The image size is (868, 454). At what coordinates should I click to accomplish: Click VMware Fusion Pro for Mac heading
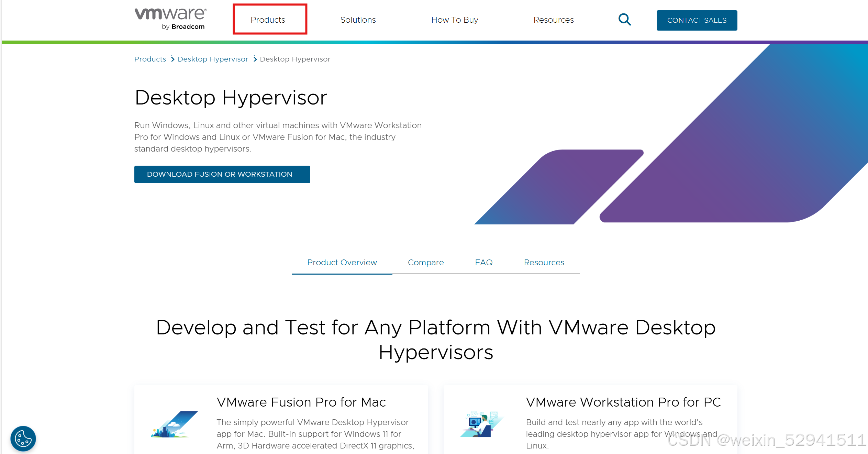tap(301, 402)
